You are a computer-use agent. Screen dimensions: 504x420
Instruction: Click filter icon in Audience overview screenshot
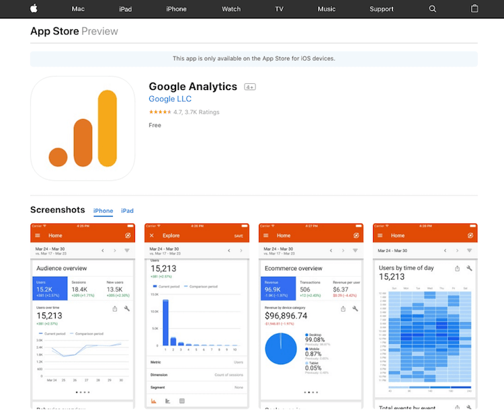127,251
